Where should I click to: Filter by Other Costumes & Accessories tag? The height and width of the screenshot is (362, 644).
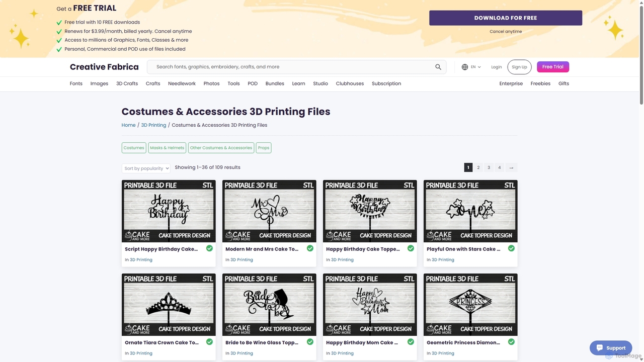(x=221, y=148)
